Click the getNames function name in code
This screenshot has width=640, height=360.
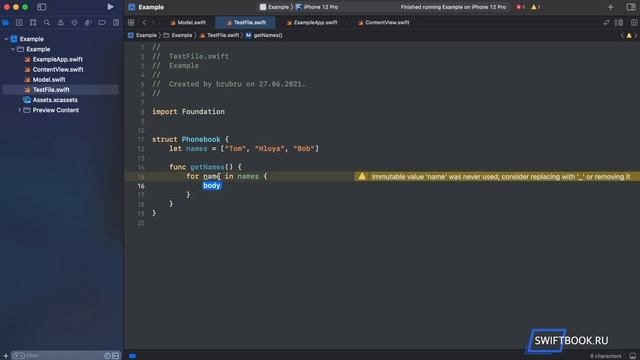point(207,167)
